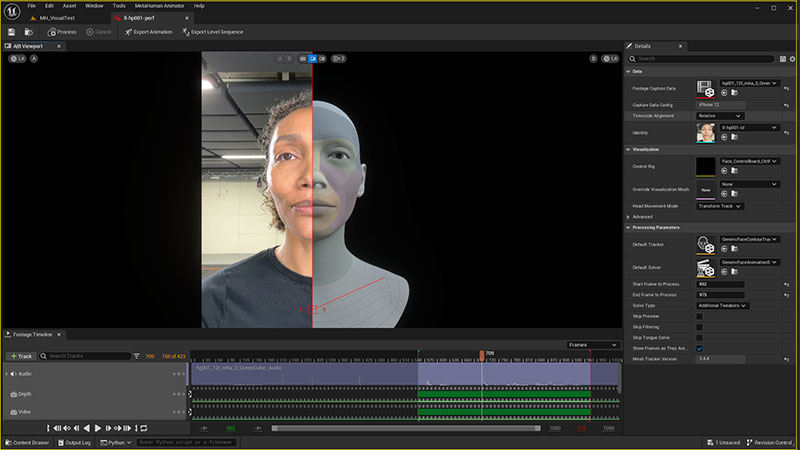800x450 pixels.
Task: Save the current asset with the disk icon
Action: [x=11, y=32]
